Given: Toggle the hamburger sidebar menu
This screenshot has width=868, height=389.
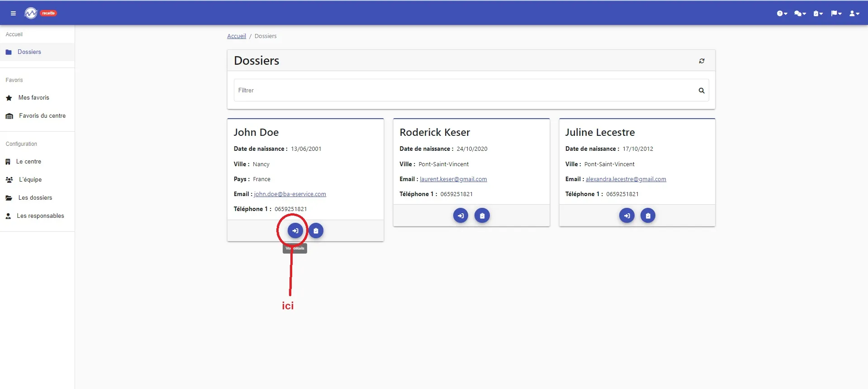Looking at the screenshot, I should [x=13, y=13].
